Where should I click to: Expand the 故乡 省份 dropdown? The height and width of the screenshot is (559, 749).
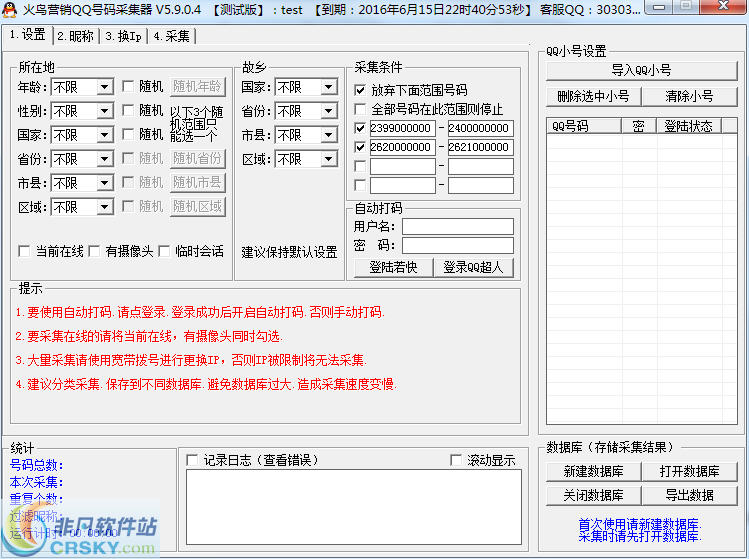tap(306, 111)
